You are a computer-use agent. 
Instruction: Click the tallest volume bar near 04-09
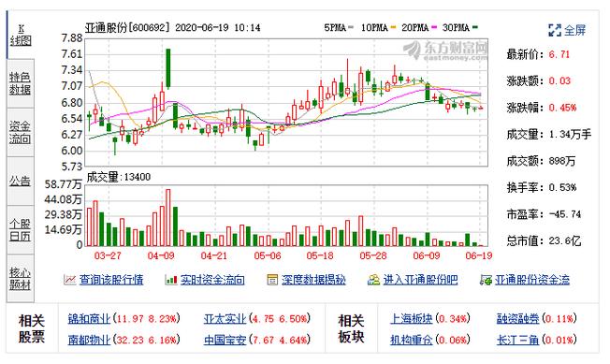coord(168,217)
